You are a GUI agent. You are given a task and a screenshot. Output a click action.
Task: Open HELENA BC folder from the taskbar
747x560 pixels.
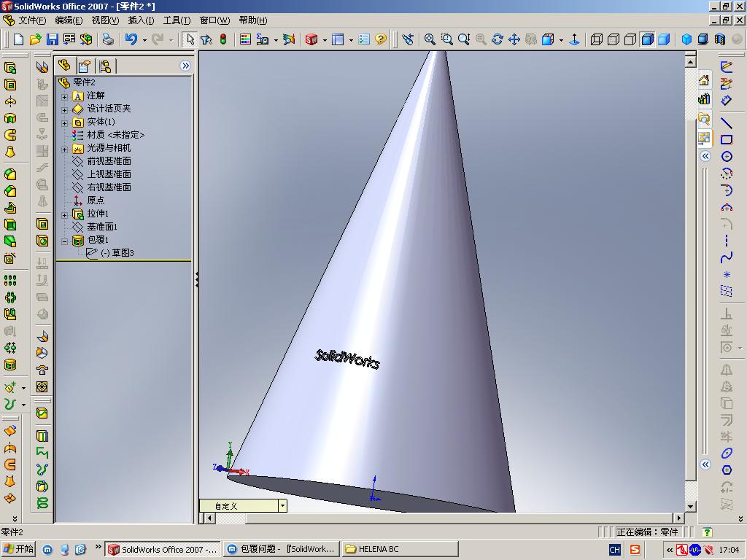click(400, 549)
